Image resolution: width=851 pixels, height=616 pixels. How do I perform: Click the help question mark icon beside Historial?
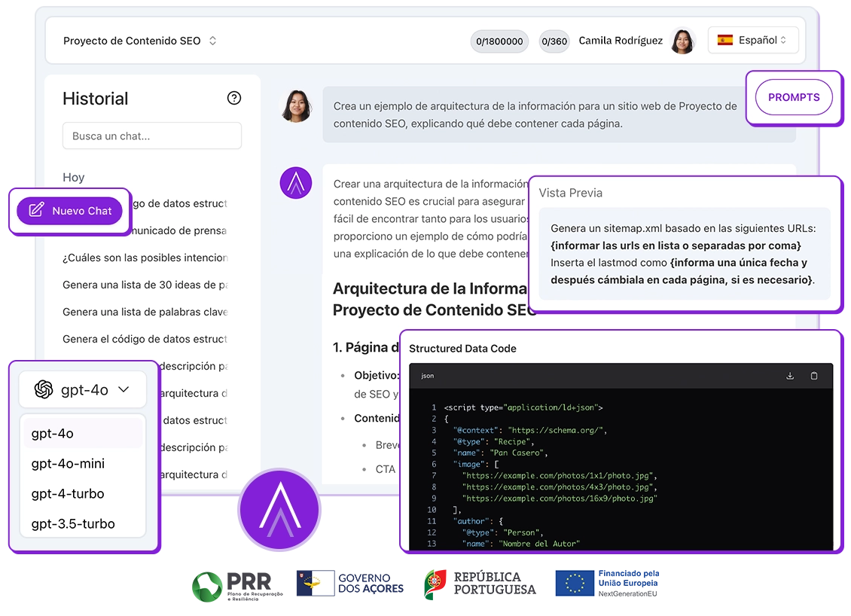coord(234,98)
